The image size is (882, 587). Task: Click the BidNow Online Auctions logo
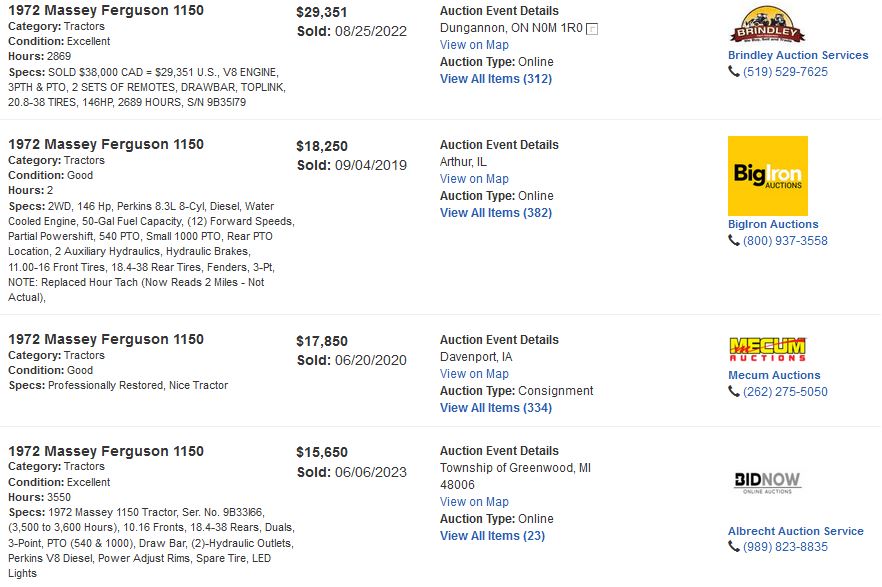click(x=767, y=482)
